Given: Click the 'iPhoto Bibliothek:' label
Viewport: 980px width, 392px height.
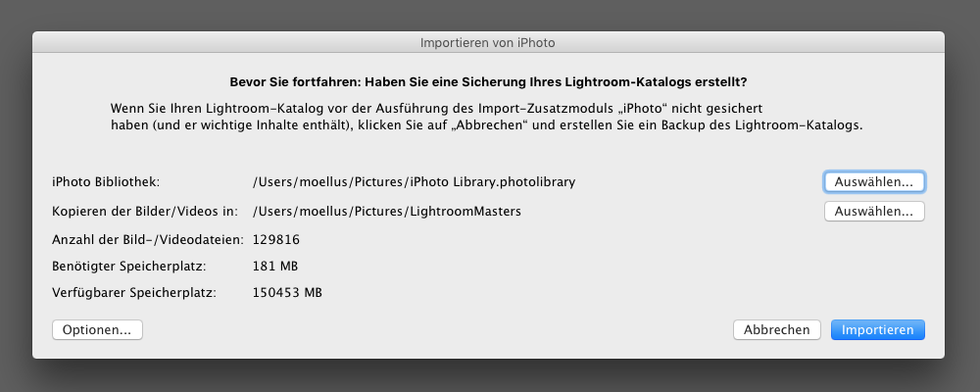Looking at the screenshot, I should pos(106,182).
